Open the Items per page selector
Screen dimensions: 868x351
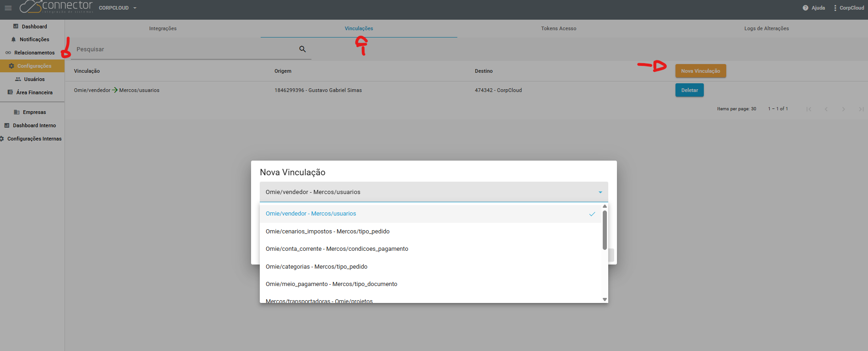(753, 109)
